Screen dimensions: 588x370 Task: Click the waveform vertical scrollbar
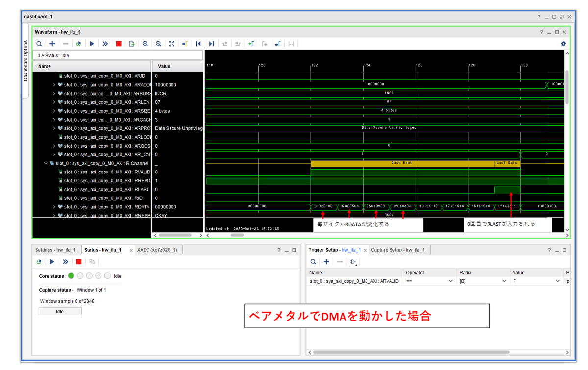(x=567, y=87)
